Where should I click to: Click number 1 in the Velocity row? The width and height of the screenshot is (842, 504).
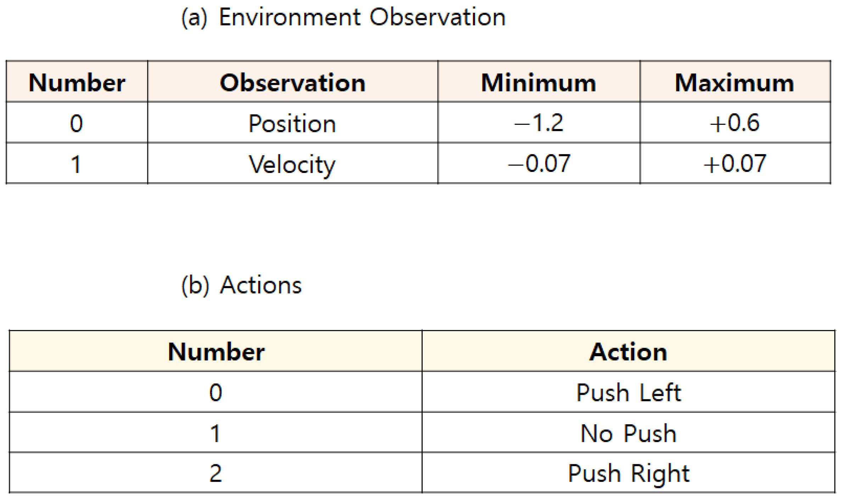[x=76, y=164]
